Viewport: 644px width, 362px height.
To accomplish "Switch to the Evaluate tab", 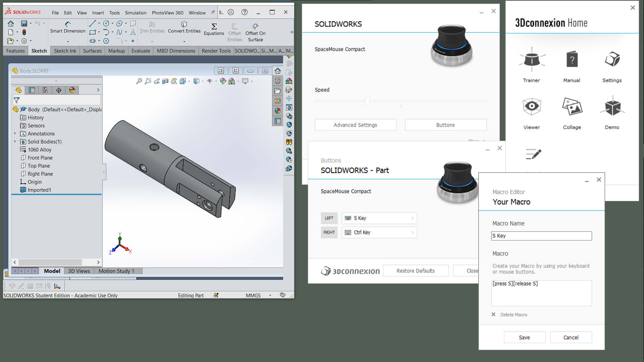I will [141, 51].
